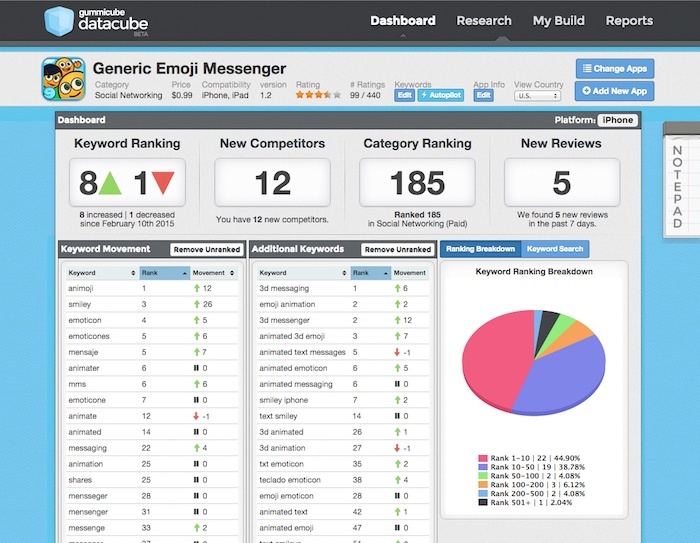Click the Change Apps button

(x=615, y=69)
